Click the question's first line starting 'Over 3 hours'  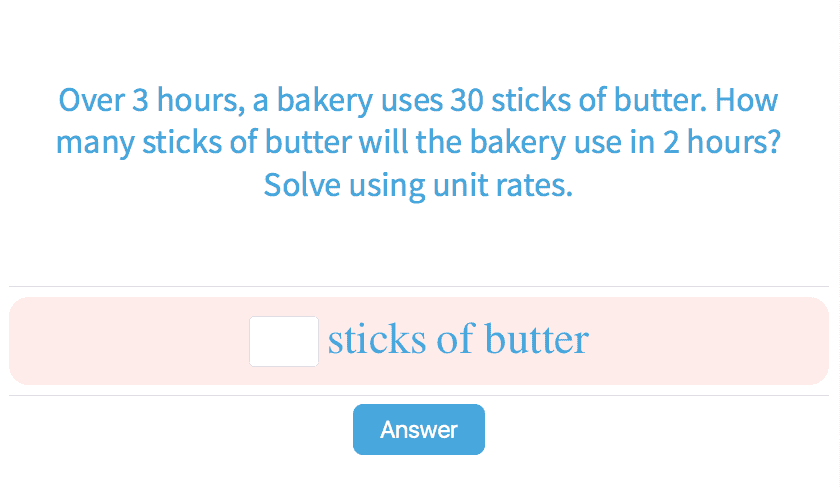pos(418,101)
